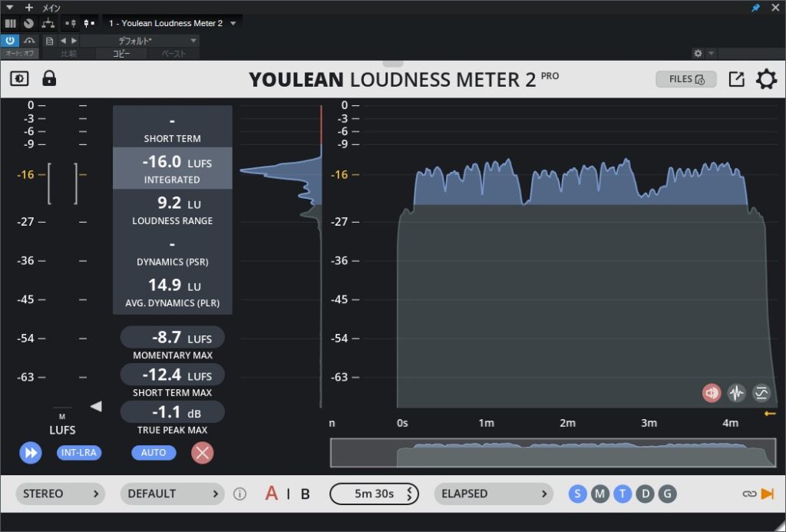Go to next preset arrow
This screenshot has width=786, height=532.
[74, 41]
